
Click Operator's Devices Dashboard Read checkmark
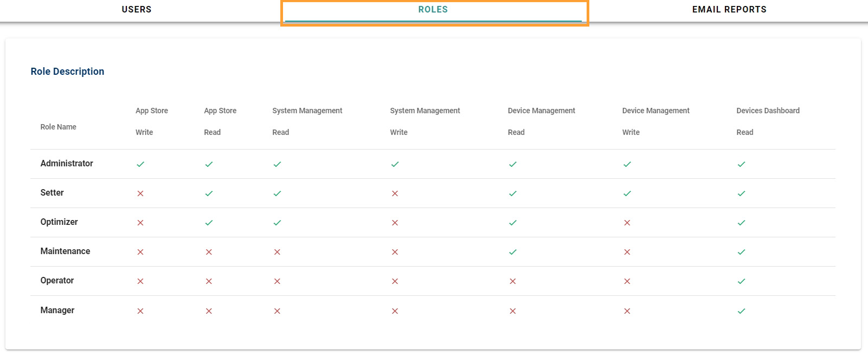[741, 281]
